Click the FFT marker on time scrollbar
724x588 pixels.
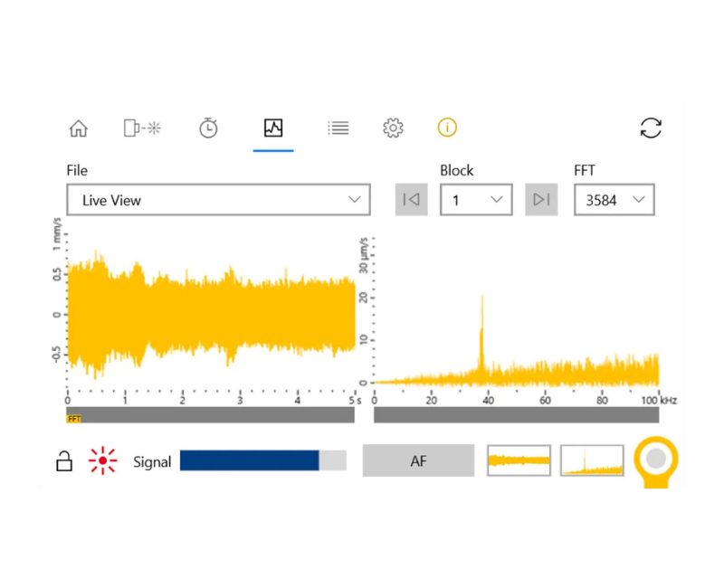74,419
